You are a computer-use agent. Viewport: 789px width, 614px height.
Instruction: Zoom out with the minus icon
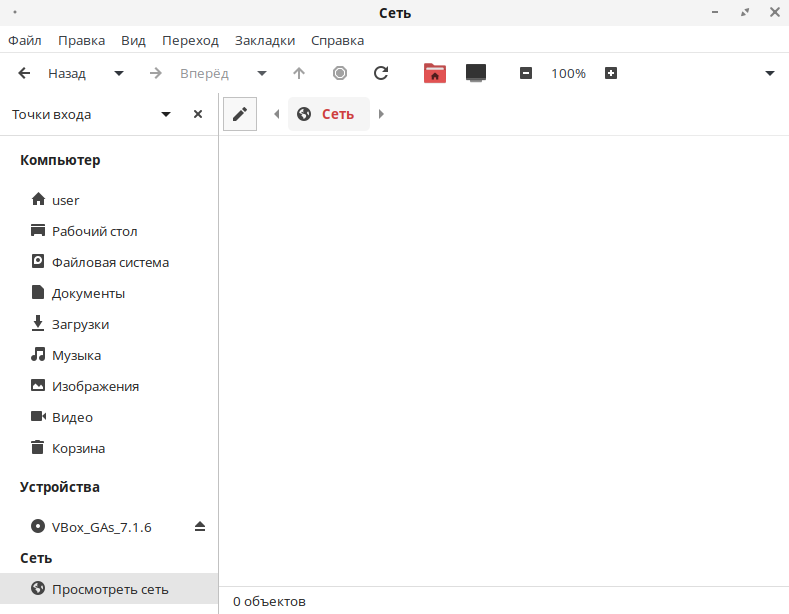(x=526, y=73)
